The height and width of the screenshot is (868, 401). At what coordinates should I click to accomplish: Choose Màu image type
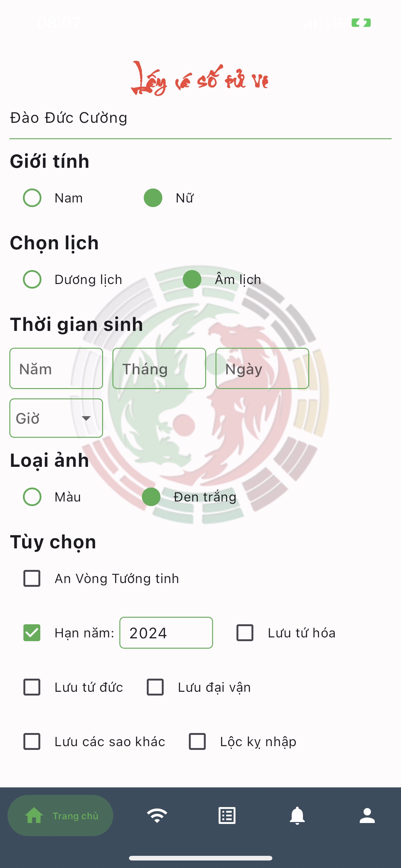pos(32,497)
